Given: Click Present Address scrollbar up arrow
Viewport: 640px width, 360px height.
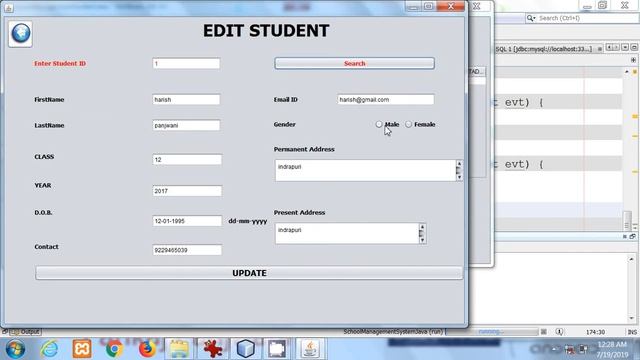Looking at the screenshot, I should pos(422,227).
